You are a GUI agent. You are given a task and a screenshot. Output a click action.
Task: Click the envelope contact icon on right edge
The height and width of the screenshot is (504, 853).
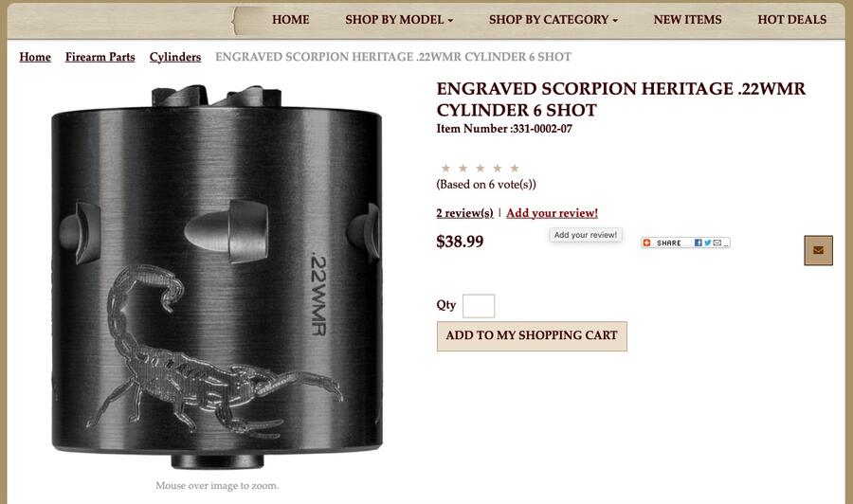coord(818,250)
